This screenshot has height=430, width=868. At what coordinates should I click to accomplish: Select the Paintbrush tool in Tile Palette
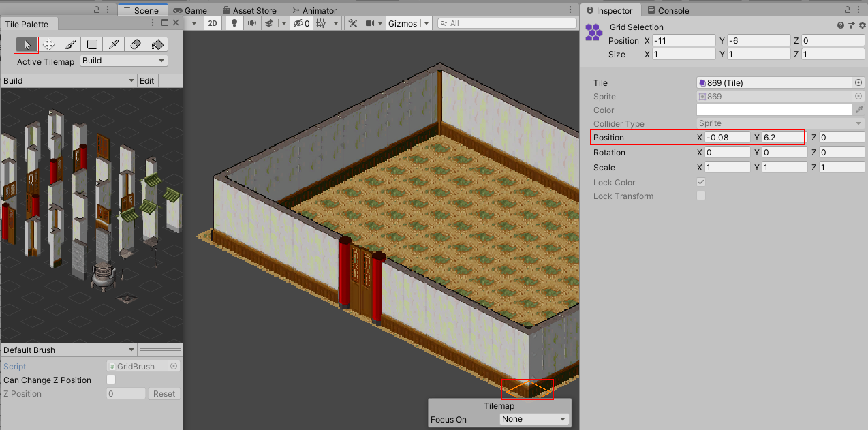tap(70, 44)
